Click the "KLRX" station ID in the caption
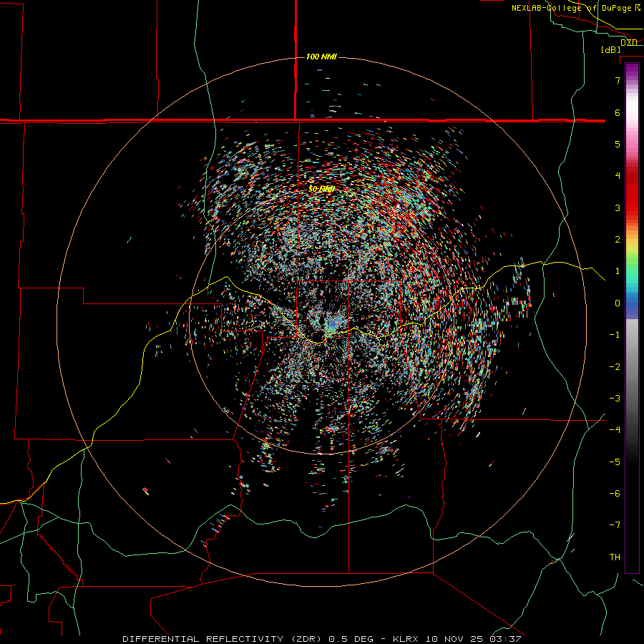Viewport: 644px width, 644px height. pyautogui.click(x=406, y=639)
